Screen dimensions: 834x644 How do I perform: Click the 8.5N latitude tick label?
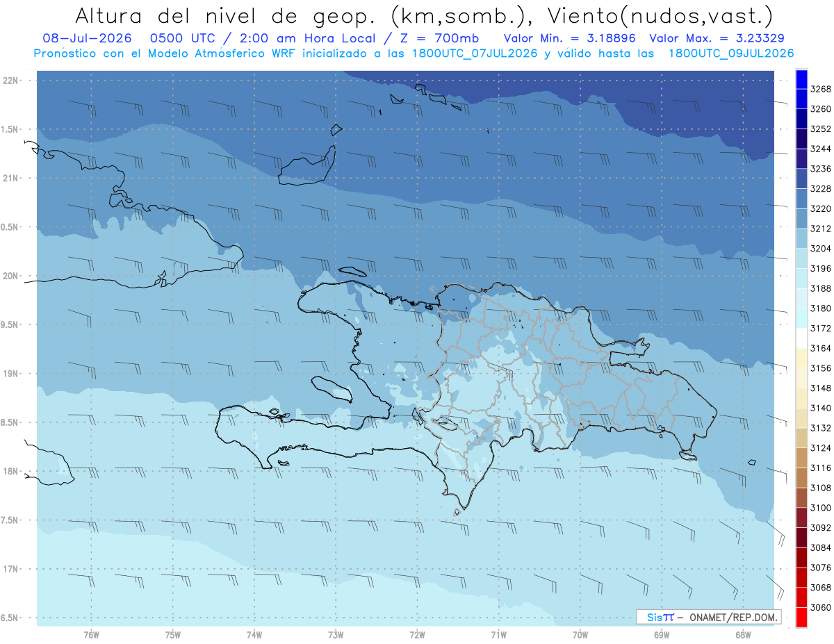tap(10, 422)
